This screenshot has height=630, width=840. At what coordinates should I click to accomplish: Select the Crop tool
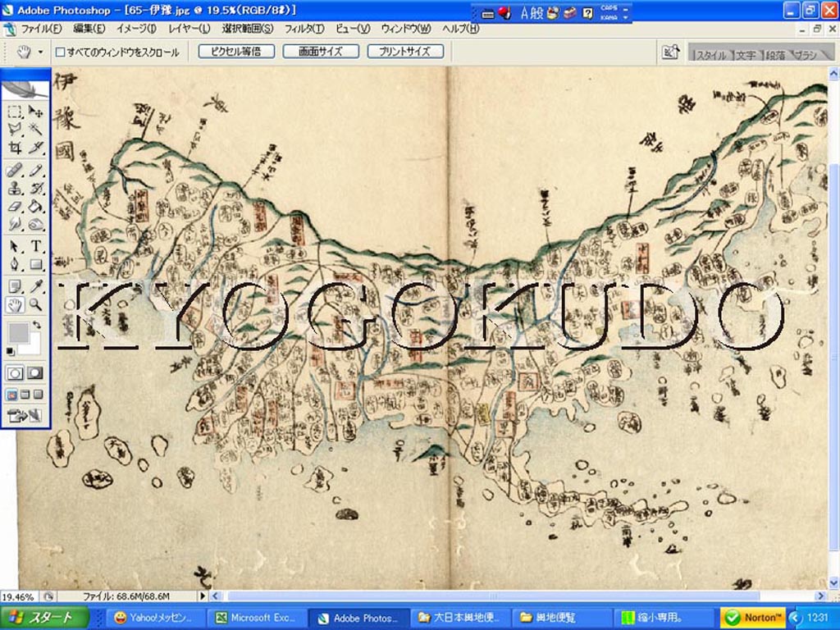15,148
